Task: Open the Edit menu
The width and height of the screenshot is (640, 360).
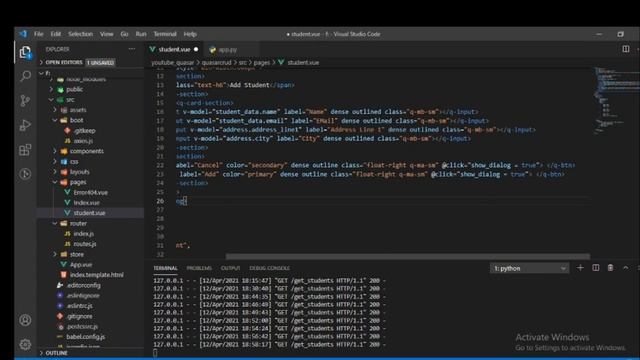Action: pos(56,34)
